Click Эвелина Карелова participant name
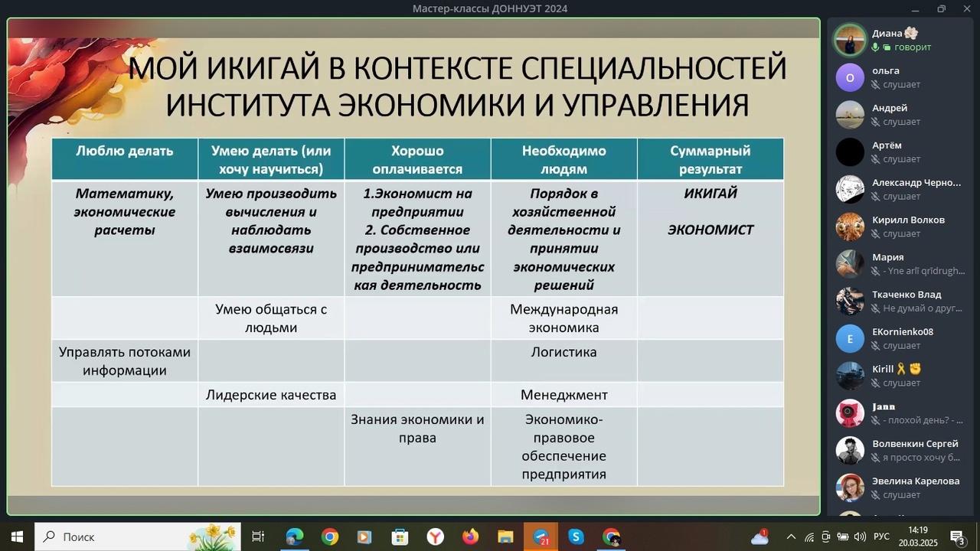 pyautogui.click(x=916, y=481)
